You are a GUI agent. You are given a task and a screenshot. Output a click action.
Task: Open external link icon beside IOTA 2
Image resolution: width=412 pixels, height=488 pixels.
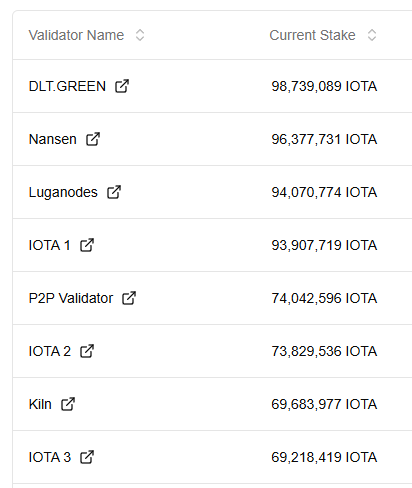point(87,351)
